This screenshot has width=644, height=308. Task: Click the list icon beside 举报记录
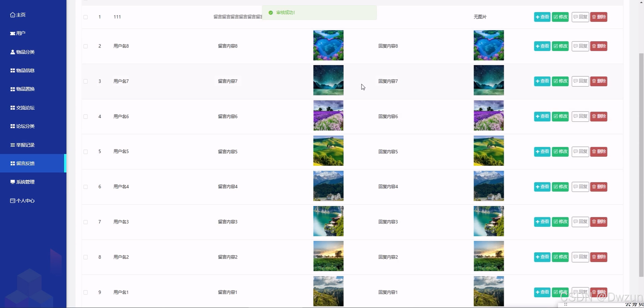click(x=12, y=145)
